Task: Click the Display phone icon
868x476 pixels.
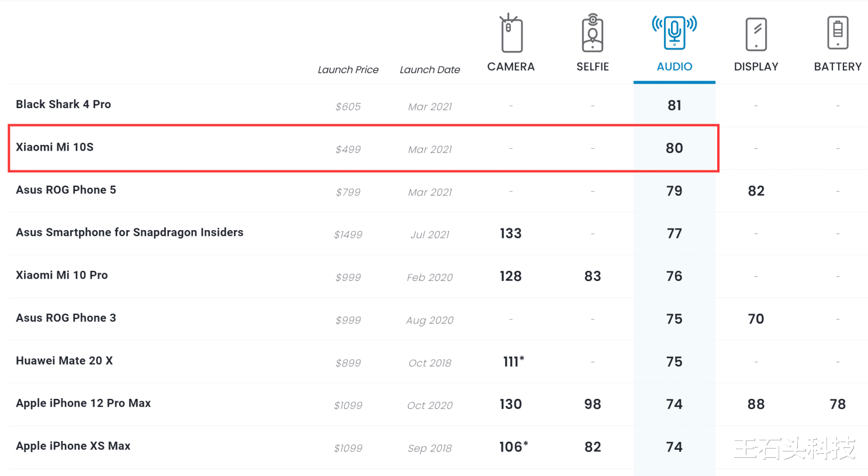Action: [x=756, y=34]
